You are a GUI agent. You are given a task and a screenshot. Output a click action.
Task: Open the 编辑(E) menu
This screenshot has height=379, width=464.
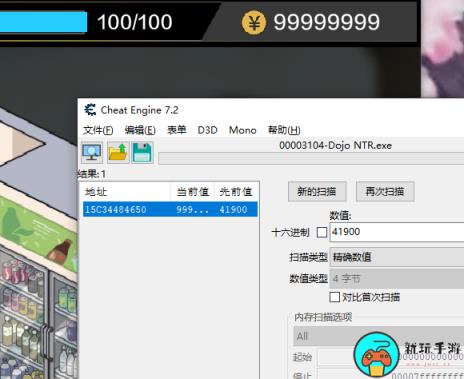point(140,130)
